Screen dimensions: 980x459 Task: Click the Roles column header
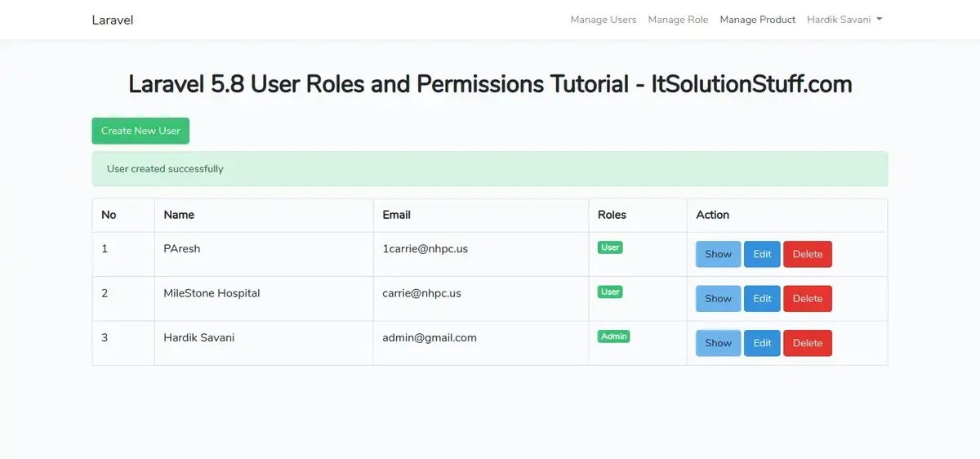[612, 215]
